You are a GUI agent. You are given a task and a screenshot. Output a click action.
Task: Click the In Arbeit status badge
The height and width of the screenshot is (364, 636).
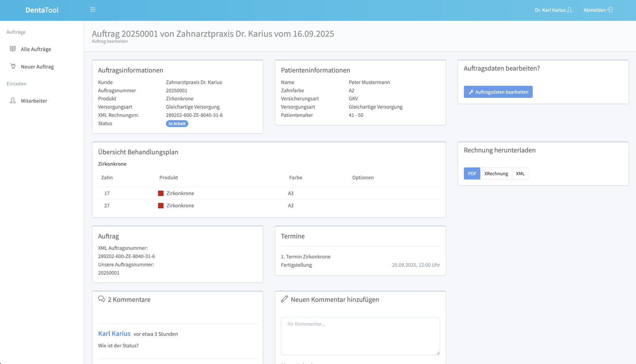[x=177, y=123]
